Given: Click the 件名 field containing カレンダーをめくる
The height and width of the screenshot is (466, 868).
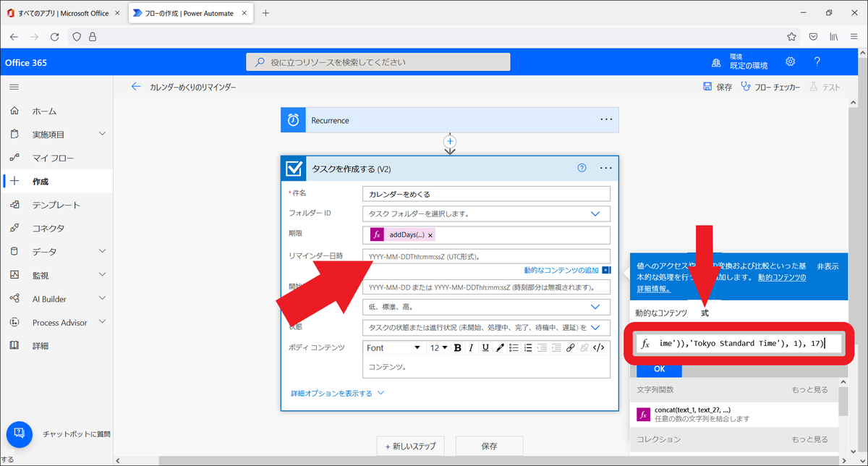Looking at the screenshot, I should pos(486,194).
